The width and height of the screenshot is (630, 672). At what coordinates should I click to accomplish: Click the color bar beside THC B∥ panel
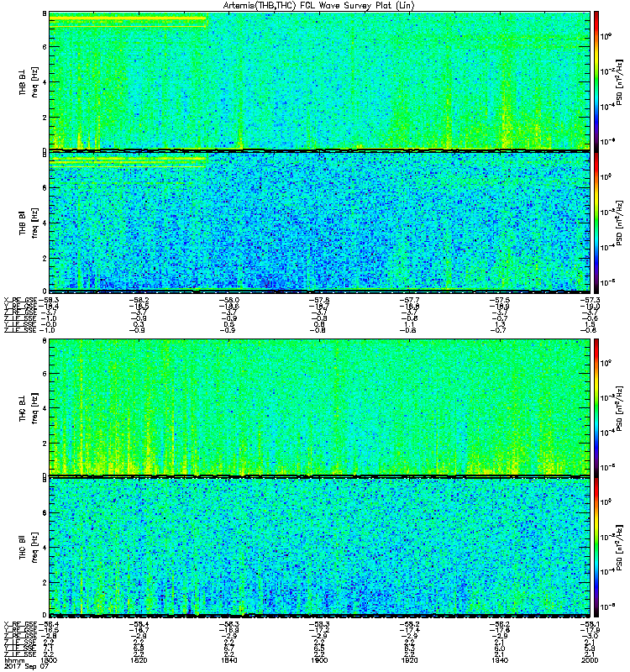pyautogui.click(x=596, y=547)
